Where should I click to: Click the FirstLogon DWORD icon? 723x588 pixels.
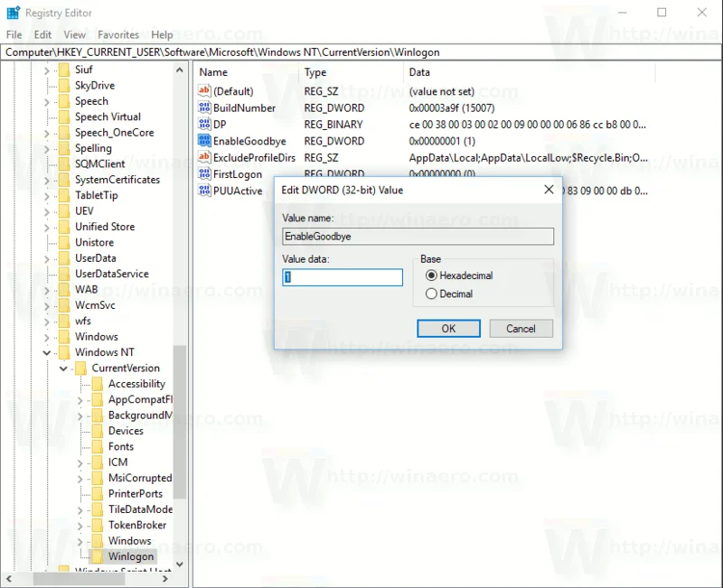click(204, 173)
